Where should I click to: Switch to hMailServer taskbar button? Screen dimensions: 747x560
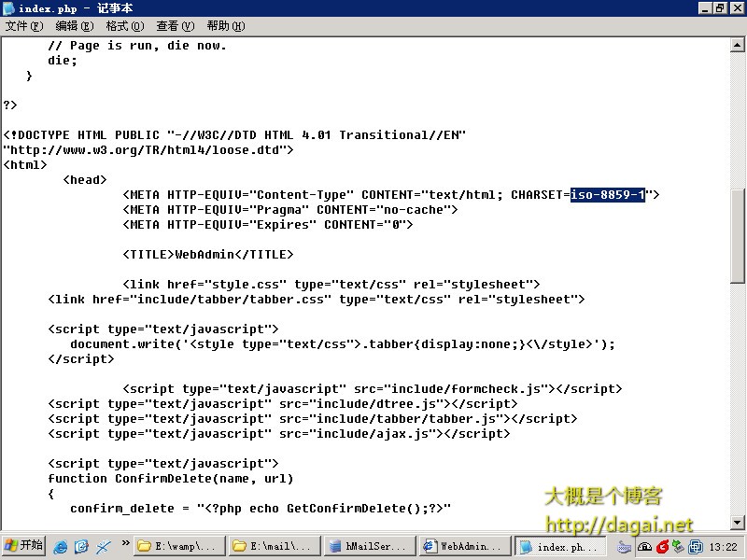pyautogui.click(x=370, y=546)
